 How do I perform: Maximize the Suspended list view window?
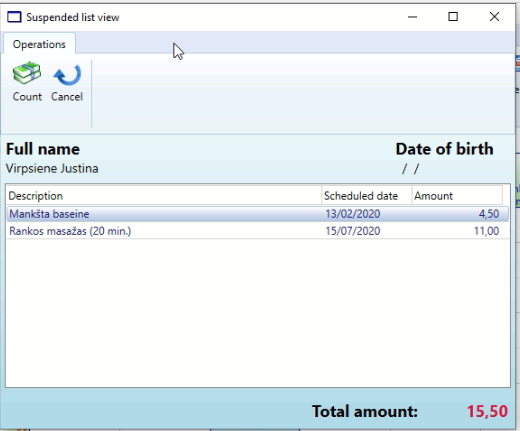coord(453,17)
